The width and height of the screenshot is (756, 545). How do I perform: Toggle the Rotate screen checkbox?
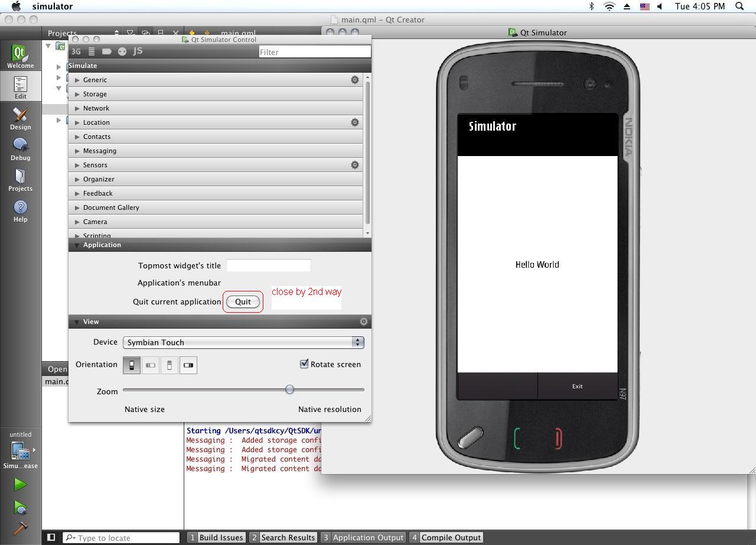(304, 364)
